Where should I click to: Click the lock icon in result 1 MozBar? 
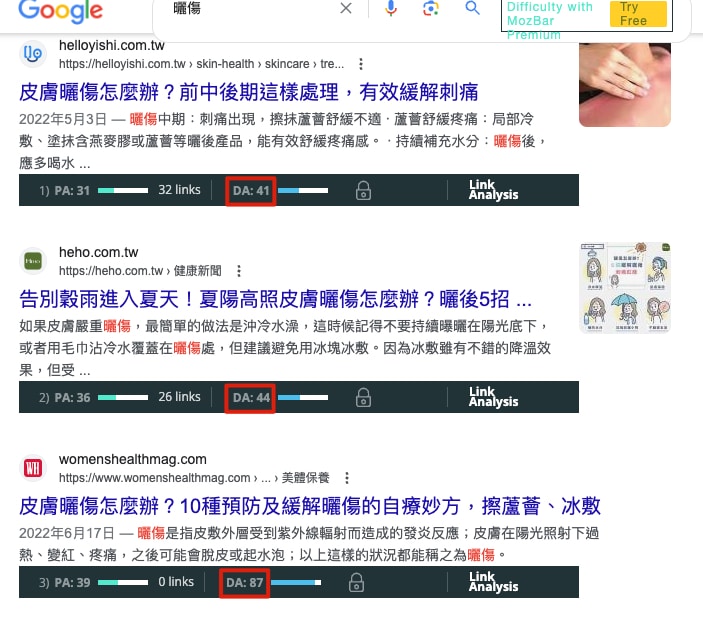(363, 190)
